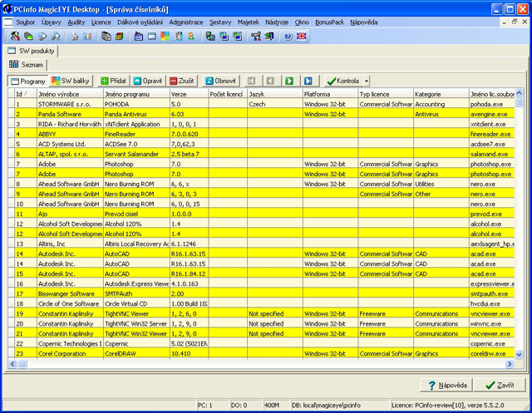Image resolution: width=532 pixels, height=413 pixels.
Task: Open the BonusPack menu
Action: (329, 22)
